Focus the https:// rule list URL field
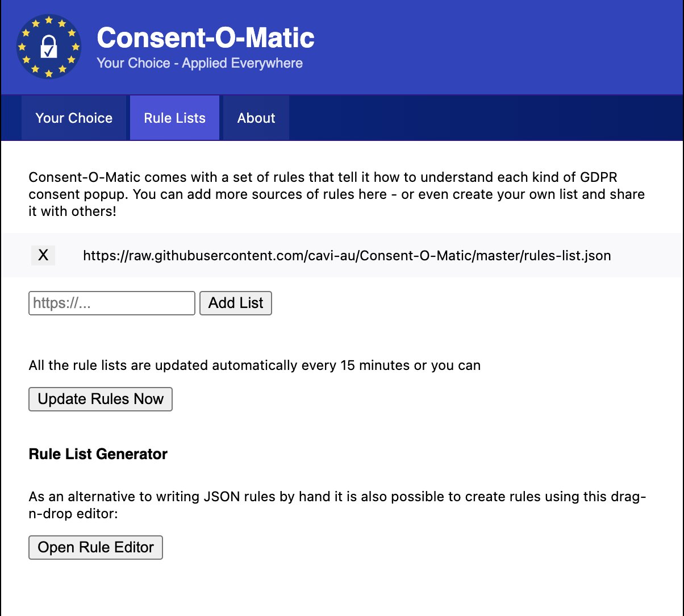The image size is (684, 616). coord(112,303)
